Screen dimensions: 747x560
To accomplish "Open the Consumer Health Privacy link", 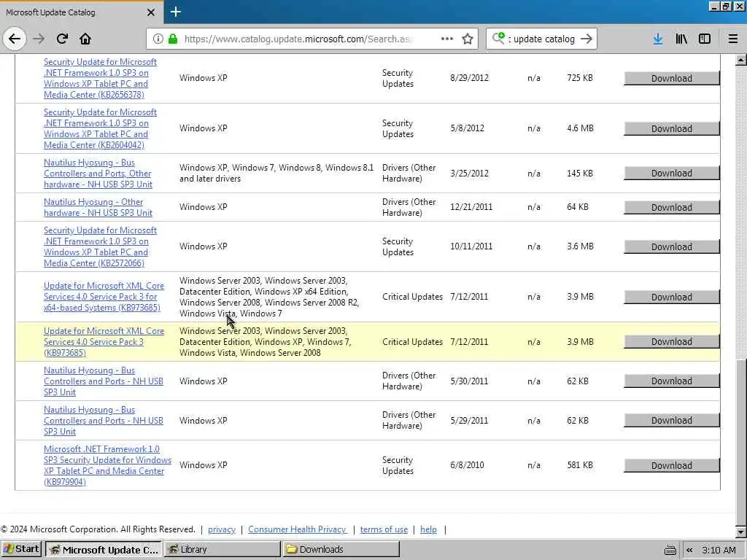I will [x=298, y=529].
